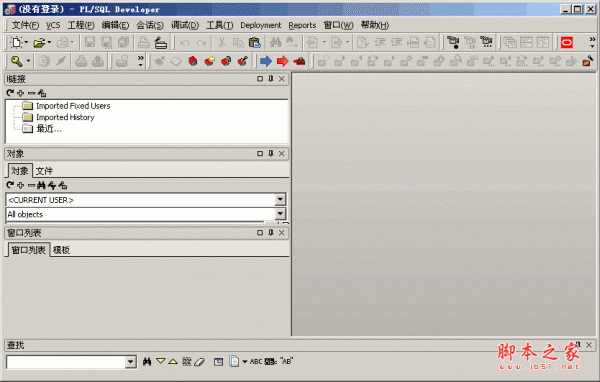The height and width of the screenshot is (382, 600).
Task: Select the 最近... tree item
Action: click(49, 129)
